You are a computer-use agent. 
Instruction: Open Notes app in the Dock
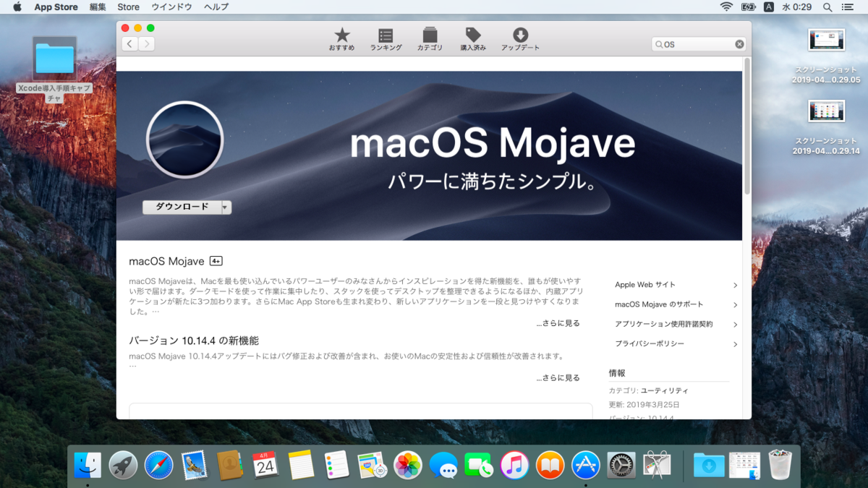(x=301, y=465)
